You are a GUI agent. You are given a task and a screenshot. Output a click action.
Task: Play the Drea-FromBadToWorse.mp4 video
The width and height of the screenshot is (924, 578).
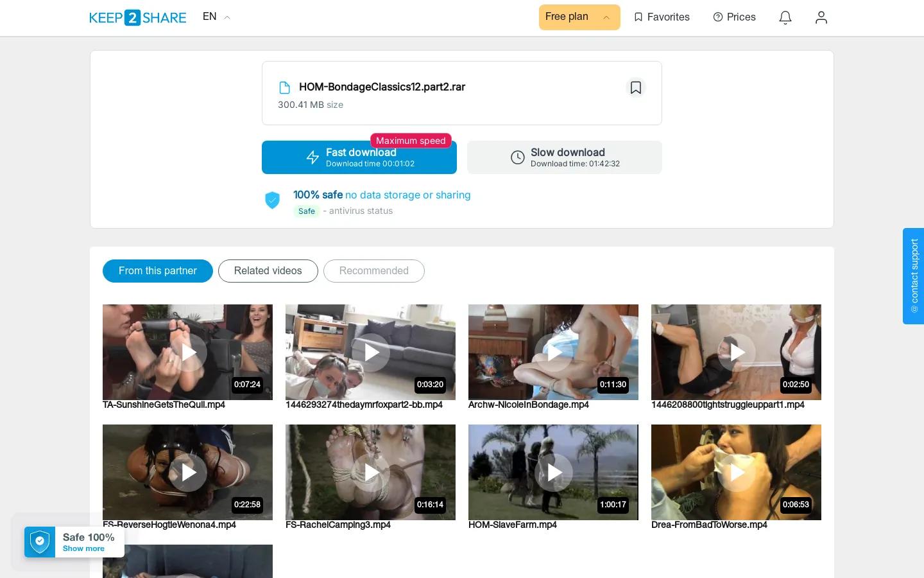tap(737, 472)
